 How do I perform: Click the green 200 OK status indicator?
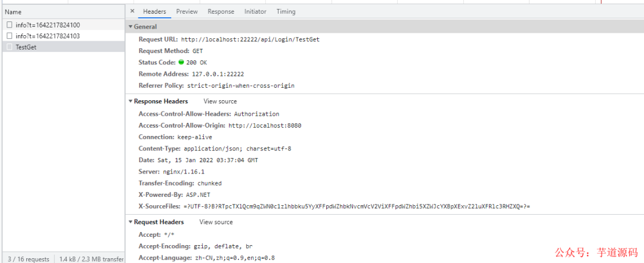pyautogui.click(x=181, y=63)
